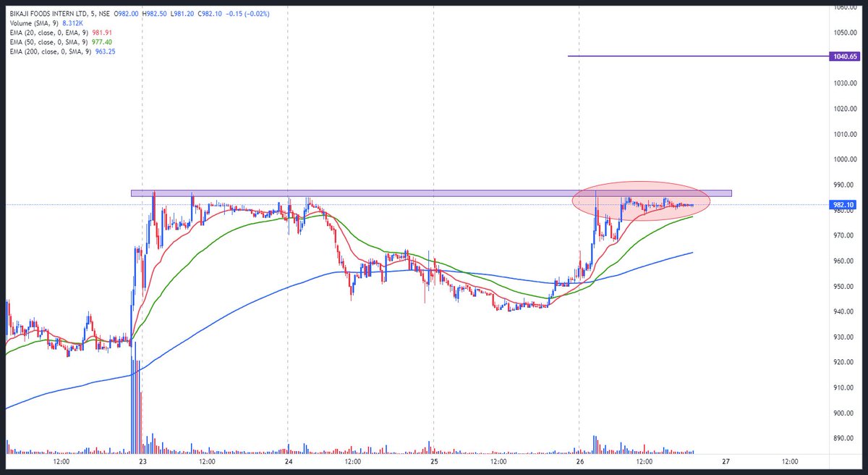868x475 pixels.
Task: Click date 27 on the time axis
Action: 725,462
